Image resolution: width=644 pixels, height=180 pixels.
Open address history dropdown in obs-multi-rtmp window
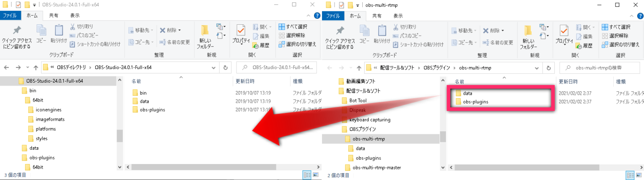click(537, 67)
